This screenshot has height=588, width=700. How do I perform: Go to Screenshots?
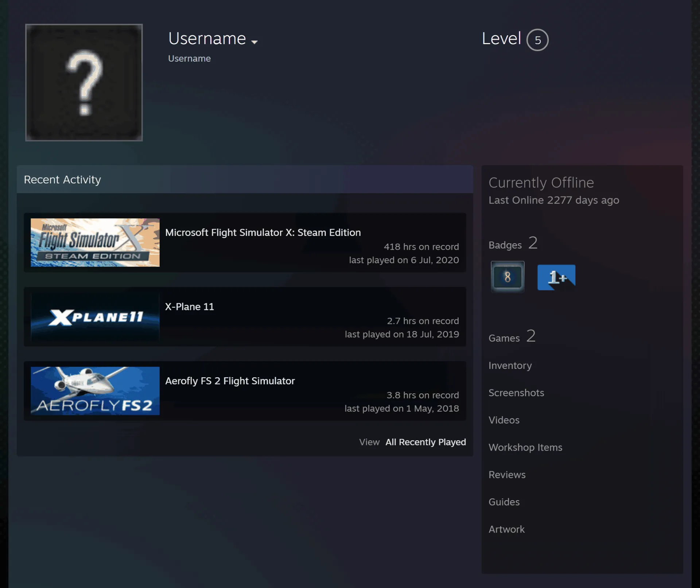(x=516, y=393)
